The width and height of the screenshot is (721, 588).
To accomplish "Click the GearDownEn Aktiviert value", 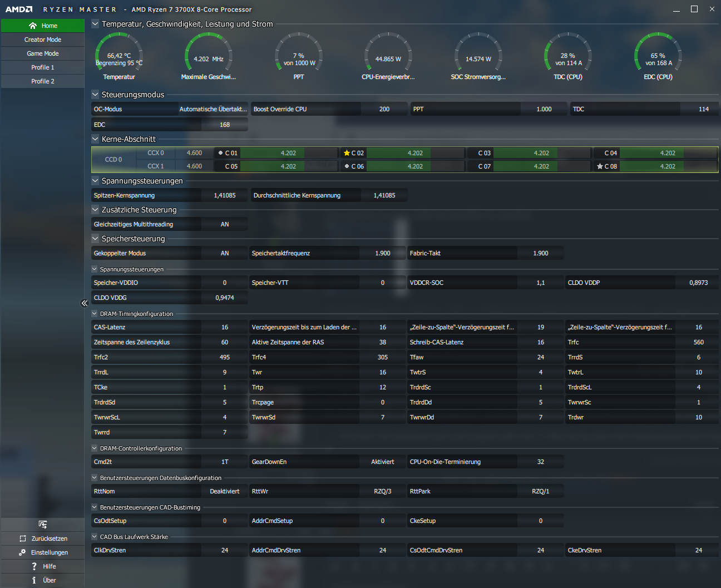I will pyautogui.click(x=383, y=462).
